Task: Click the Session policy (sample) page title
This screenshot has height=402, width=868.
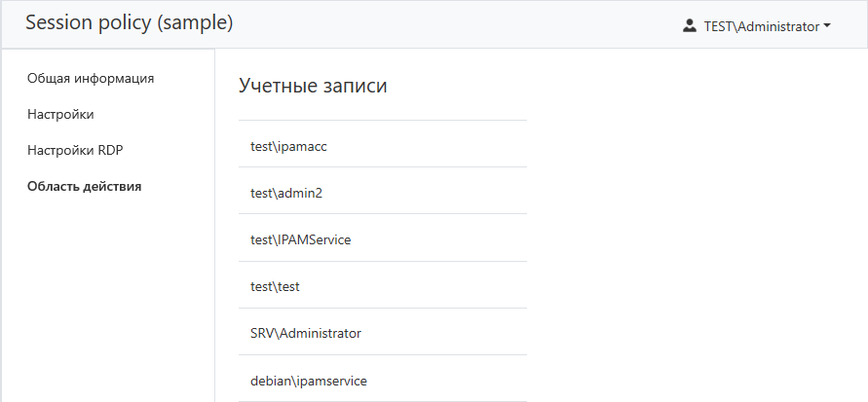Action: (x=130, y=23)
